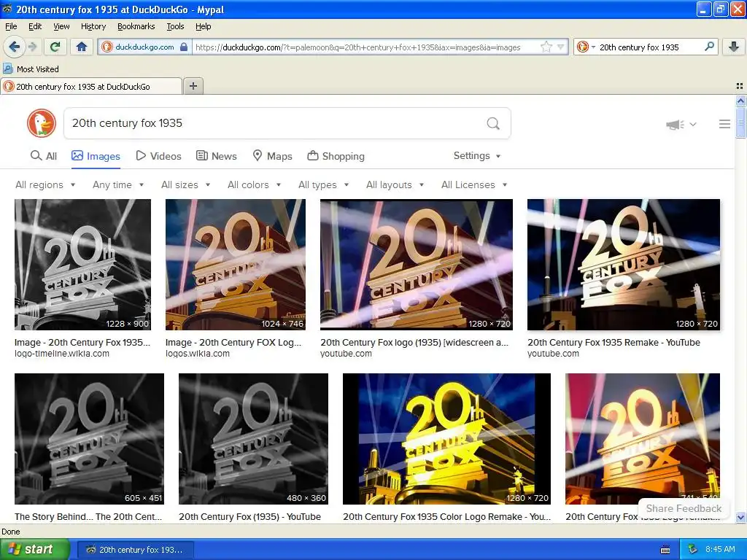Expand the All colors filter
Viewport: 747px width, 560px height.
click(254, 184)
